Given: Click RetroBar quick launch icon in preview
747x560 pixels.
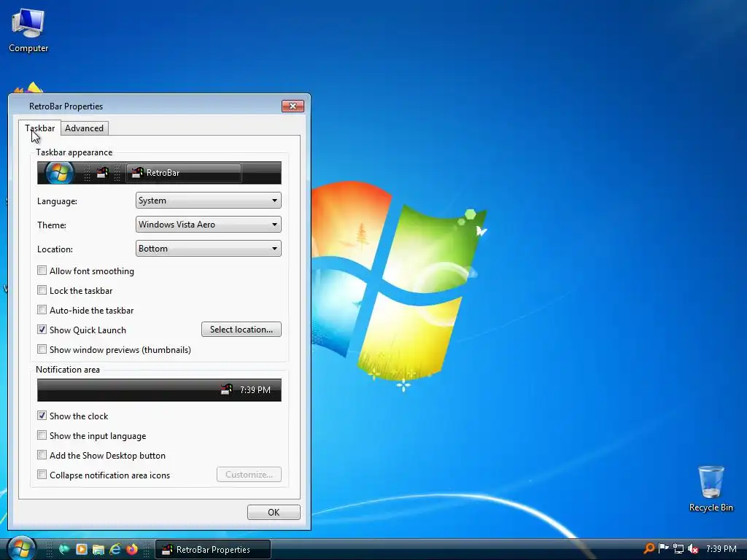Looking at the screenshot, I should pyautogui.click(x=102, y=172).
